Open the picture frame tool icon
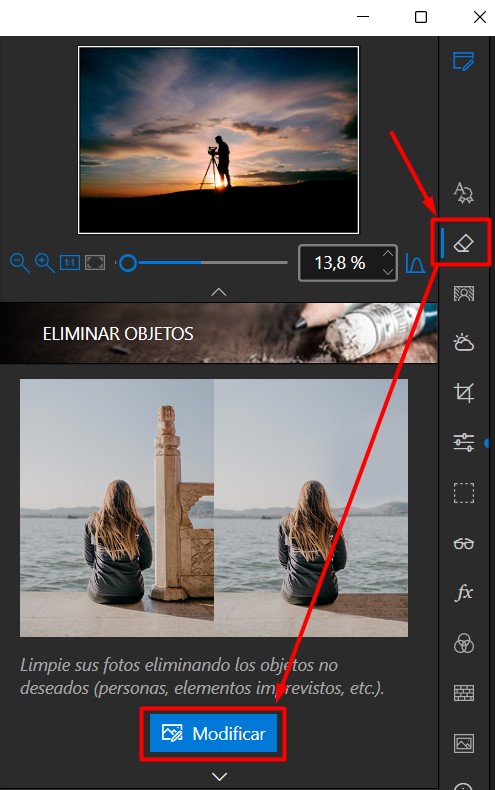The width and height of the screenshot is (495, 790). [464, 743]
